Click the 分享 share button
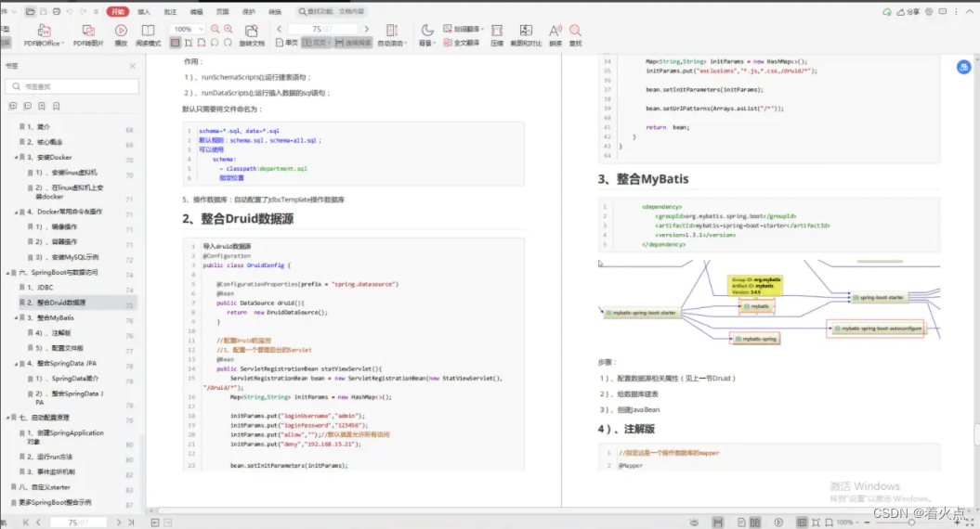 [908, 12]
